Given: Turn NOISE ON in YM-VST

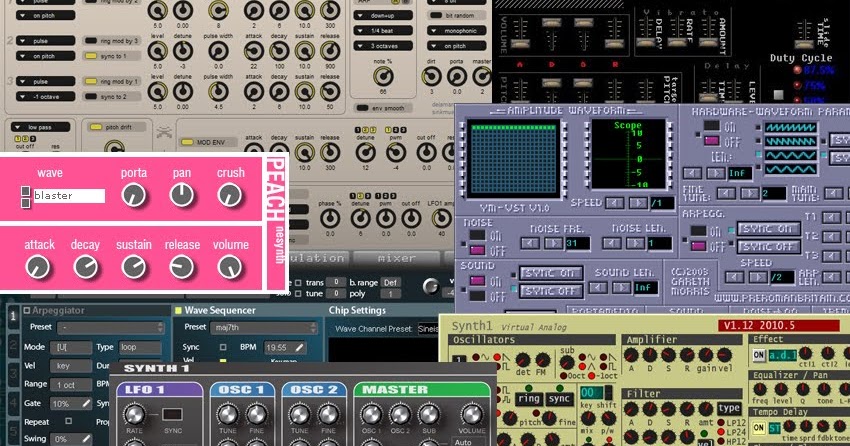Looking at the screenshot, I should (477, 235).
